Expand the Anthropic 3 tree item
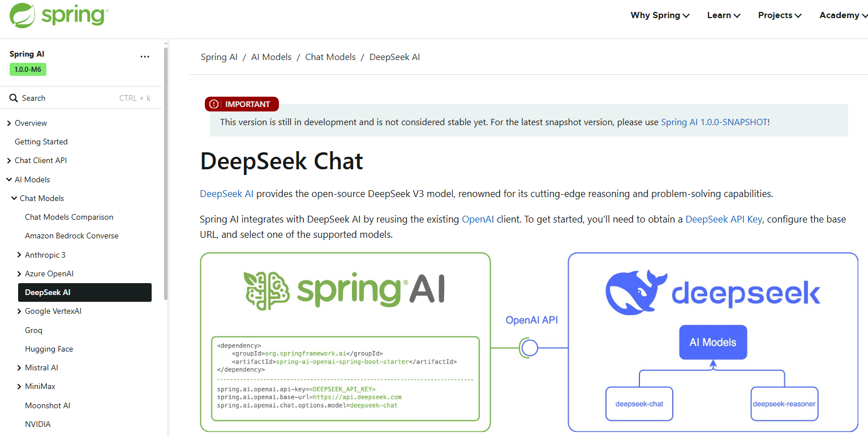868x436 pixels. click(x=19, y=255)
